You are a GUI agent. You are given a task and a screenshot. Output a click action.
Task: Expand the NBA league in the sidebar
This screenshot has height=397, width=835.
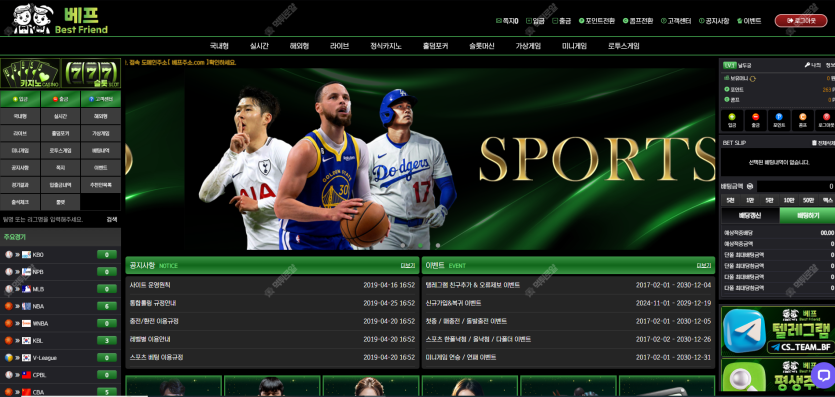[60, 306]
